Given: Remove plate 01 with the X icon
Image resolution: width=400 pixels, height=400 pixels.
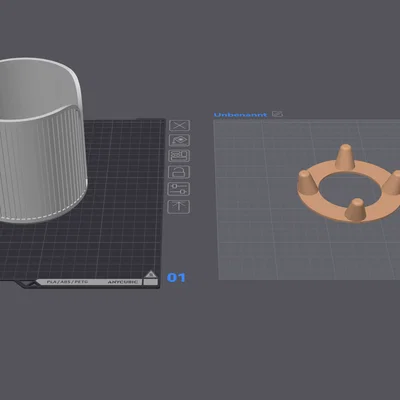Looking at the screenshot, I should (179, 126).
